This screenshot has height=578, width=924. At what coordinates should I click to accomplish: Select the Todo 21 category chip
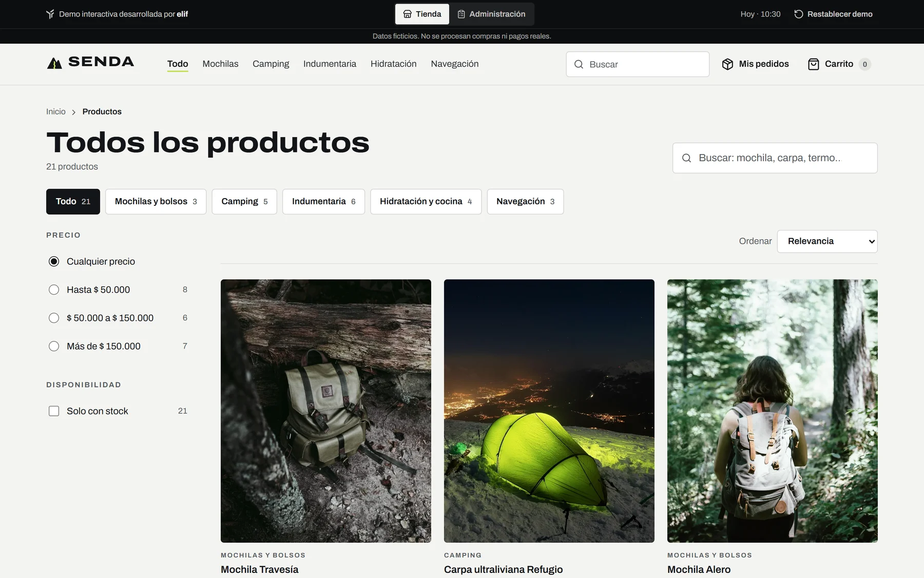click(x=73, y=202)
